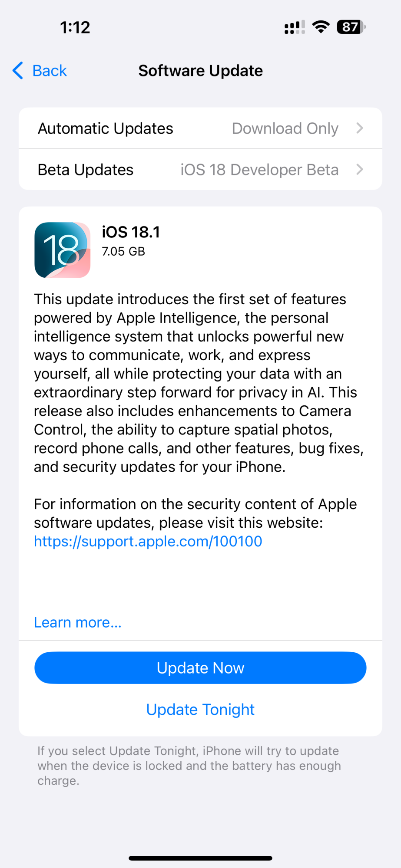Tap the battery indicator showing 87
The width and height of the screenshot is (401, 868).
(x=351, y=27)
